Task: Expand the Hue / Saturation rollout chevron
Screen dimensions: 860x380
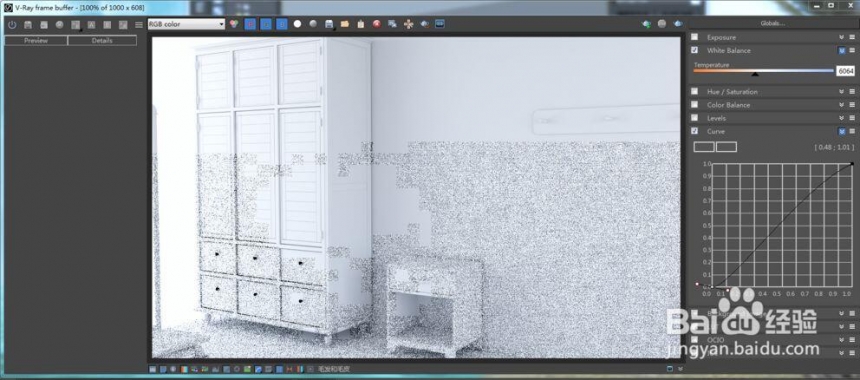Action: pyautogui.click(x=841, y=92)
